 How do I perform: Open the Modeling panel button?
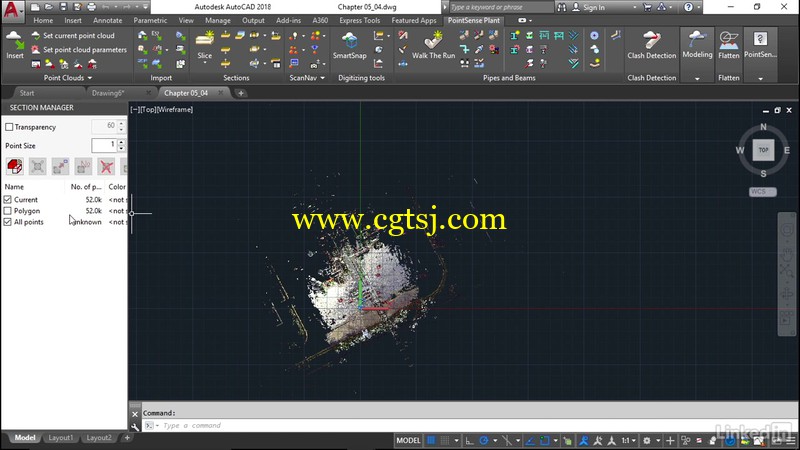(x=697, y=45)
